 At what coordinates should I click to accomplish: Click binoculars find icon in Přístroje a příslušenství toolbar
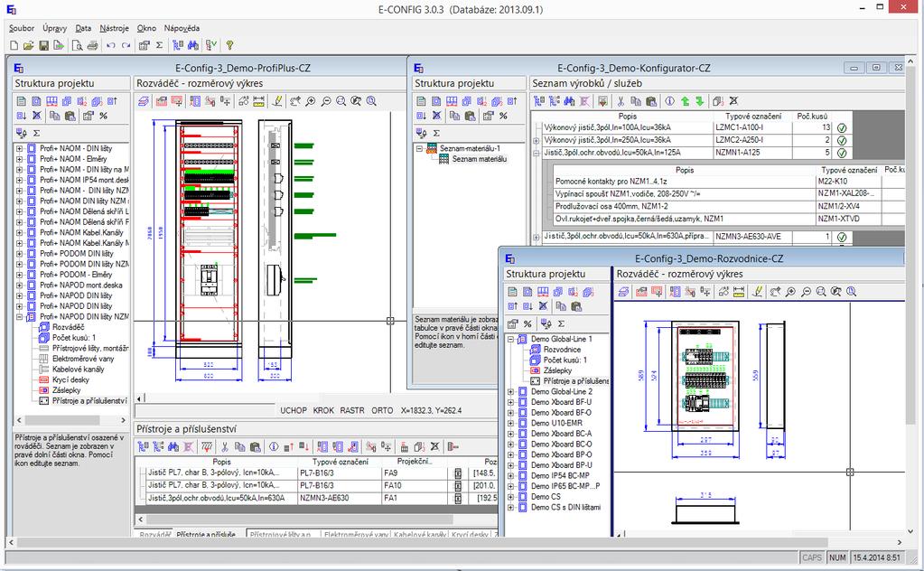[x=173, y=446]
